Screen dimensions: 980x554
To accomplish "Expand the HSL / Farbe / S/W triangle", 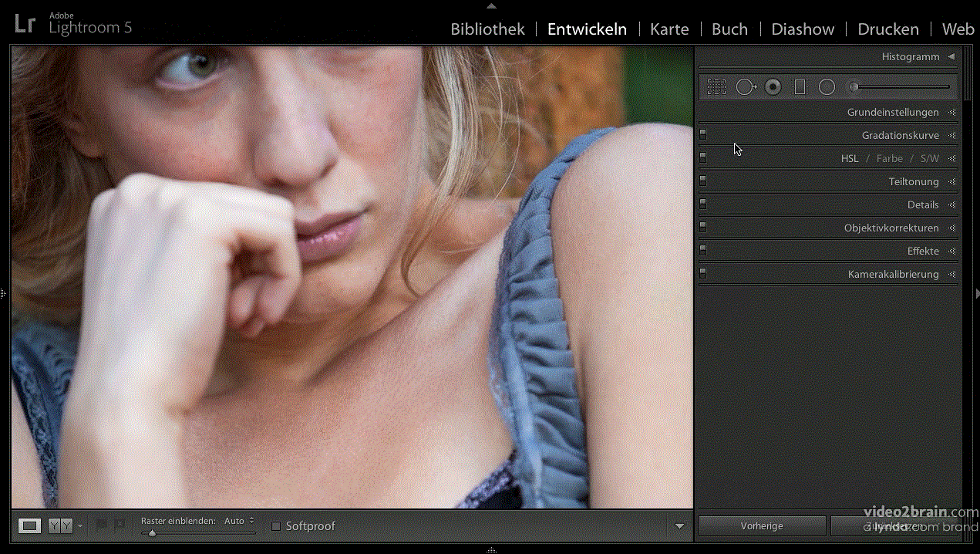I will [952, 159].
